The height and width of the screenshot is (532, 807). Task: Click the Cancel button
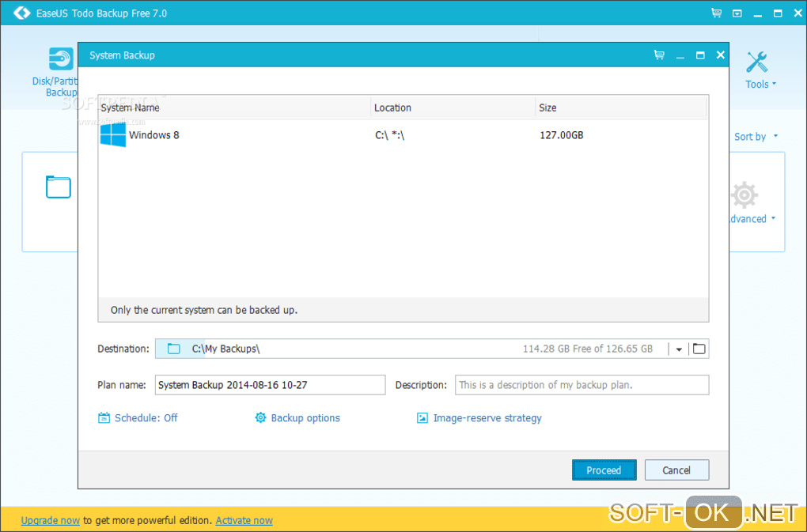[676, 470]
